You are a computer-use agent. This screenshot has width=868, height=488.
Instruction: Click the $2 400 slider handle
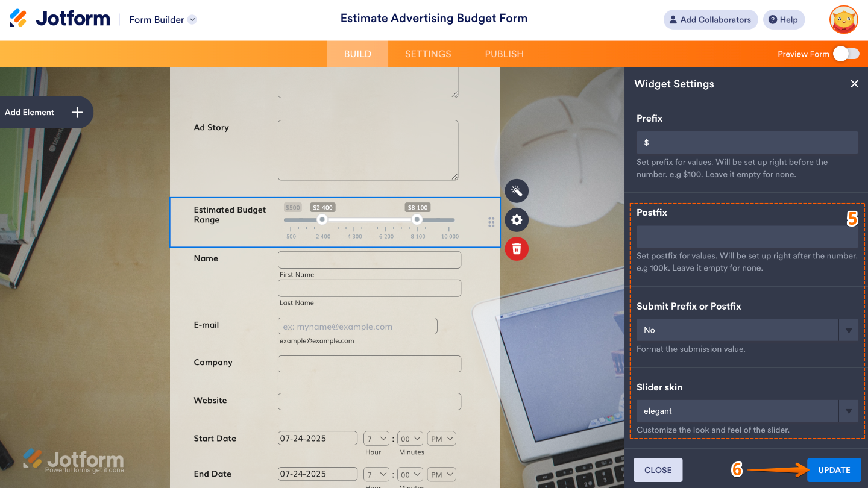322,220
